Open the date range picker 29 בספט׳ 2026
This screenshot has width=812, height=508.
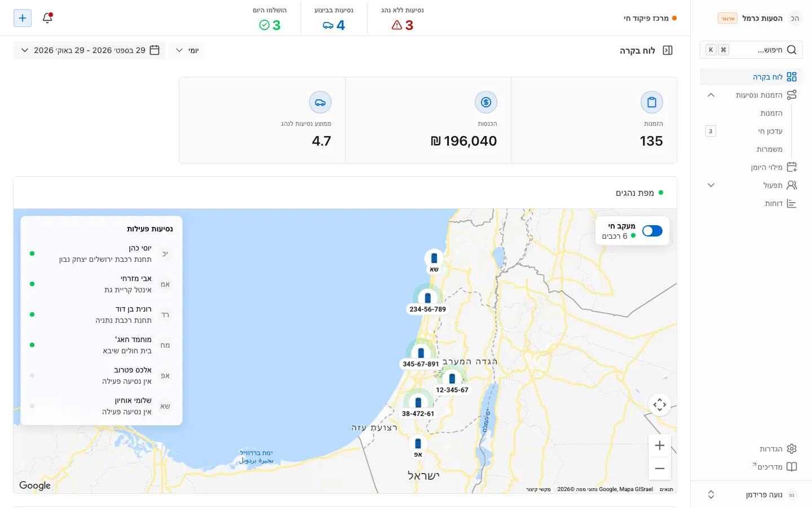pos(90,50)
